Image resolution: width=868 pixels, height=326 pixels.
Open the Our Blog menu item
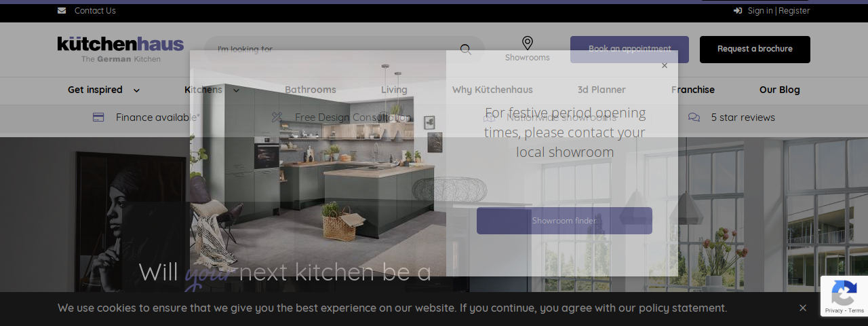pos(780,90)
